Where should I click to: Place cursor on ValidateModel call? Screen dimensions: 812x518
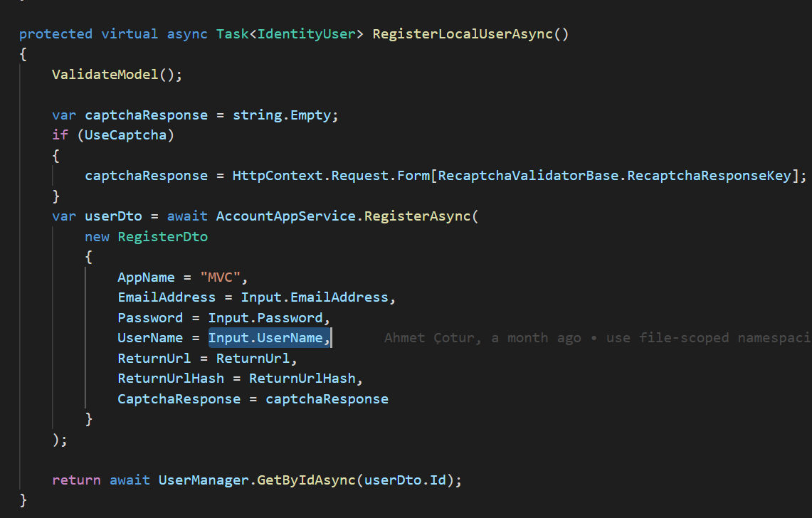(105, 75)
